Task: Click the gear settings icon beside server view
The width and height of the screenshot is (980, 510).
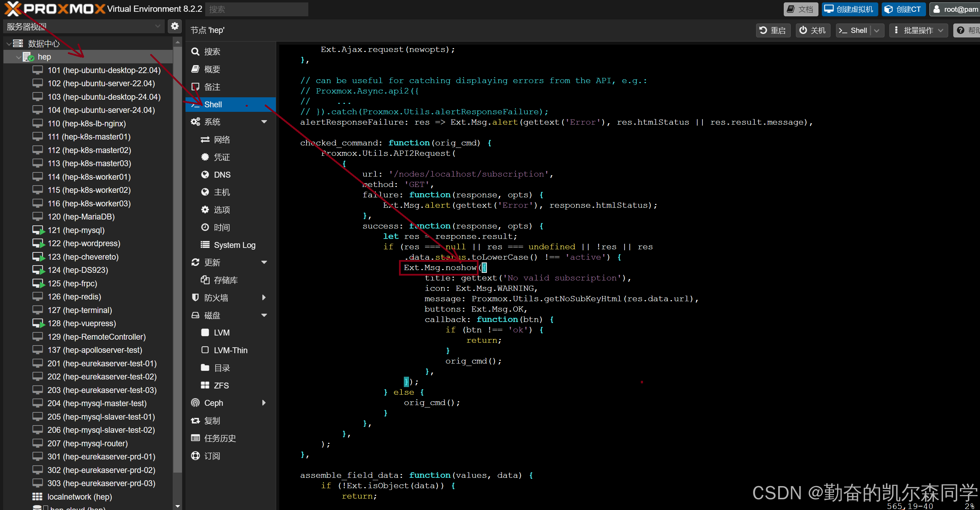Action: 175,26
